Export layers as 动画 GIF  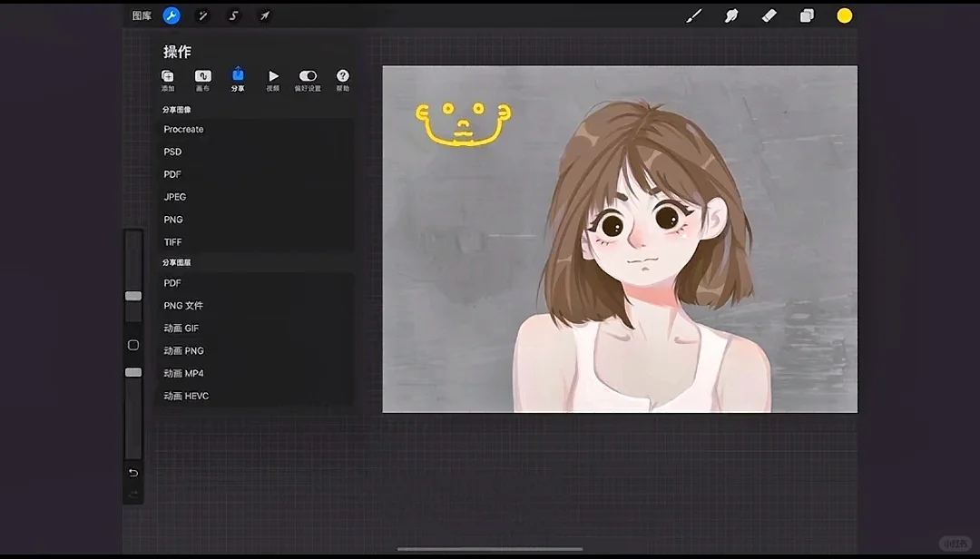(181, 328)
